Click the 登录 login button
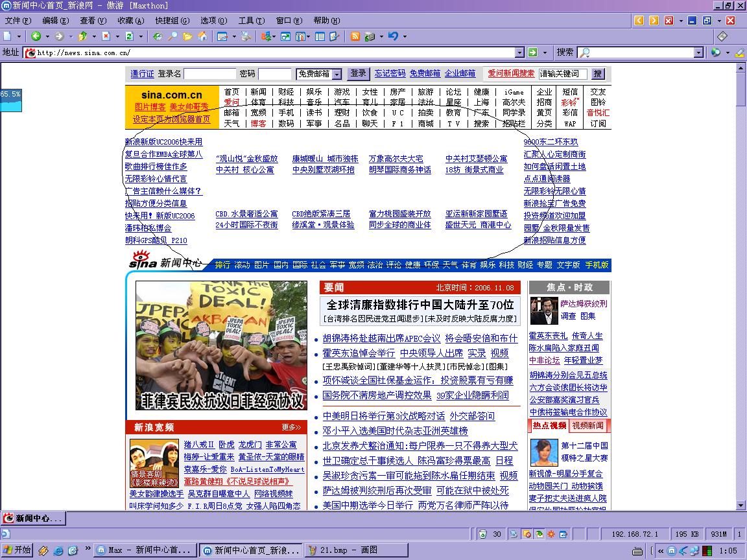Viewport: 747px width, 560px height. (358, 73)
